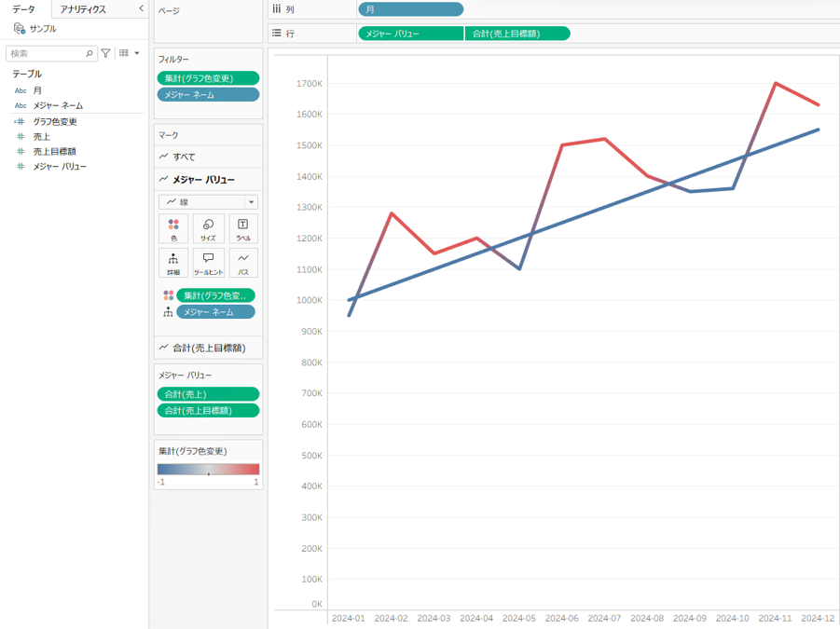Screen dimensions: 840x629
Task: Collapse the side pane with the arrow
Action: click(141, 8)
